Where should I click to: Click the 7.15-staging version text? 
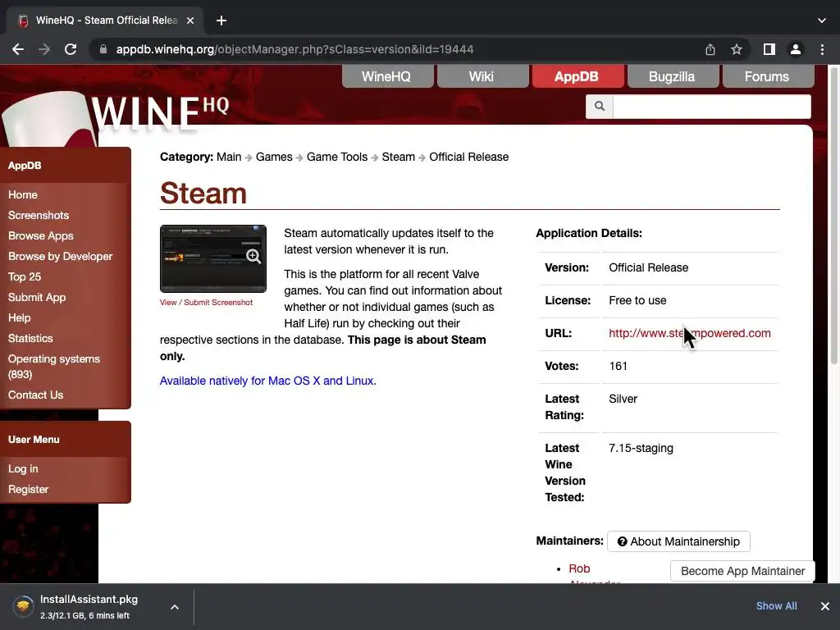(x=641, y=449)
